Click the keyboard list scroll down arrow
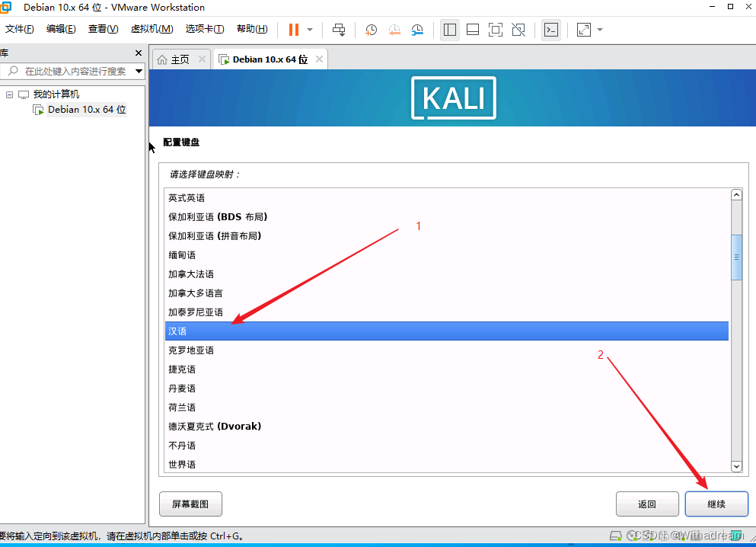756x547 pixels. click(736, 466)
